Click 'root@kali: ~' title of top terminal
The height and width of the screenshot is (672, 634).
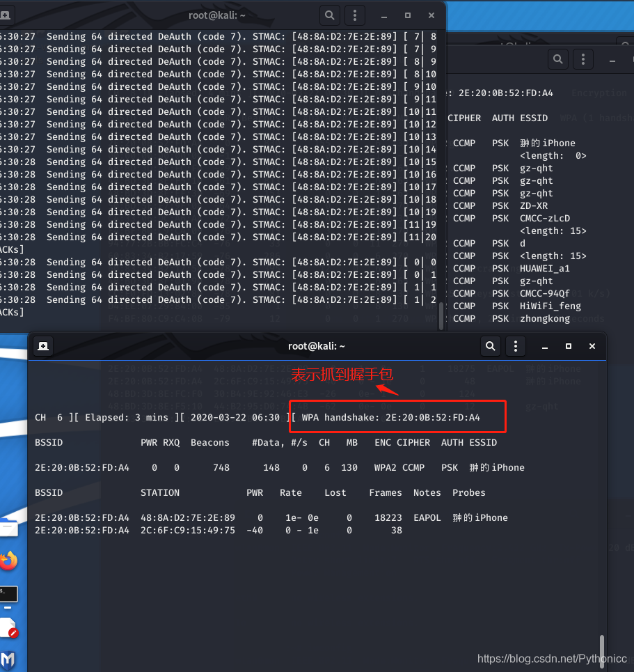pos(216,15)
